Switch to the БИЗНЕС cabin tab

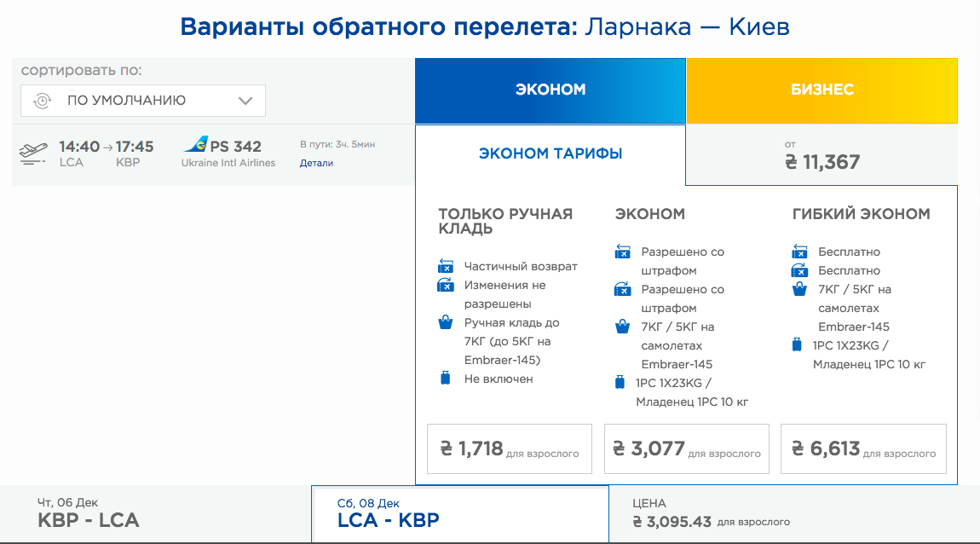coord(821,90)
